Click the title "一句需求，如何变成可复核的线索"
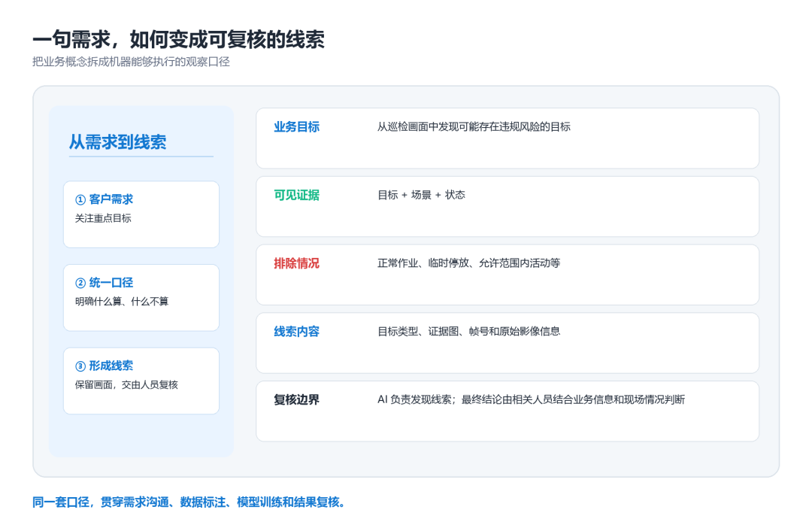This screenshot has height=528, width=812. pos(179,39)
